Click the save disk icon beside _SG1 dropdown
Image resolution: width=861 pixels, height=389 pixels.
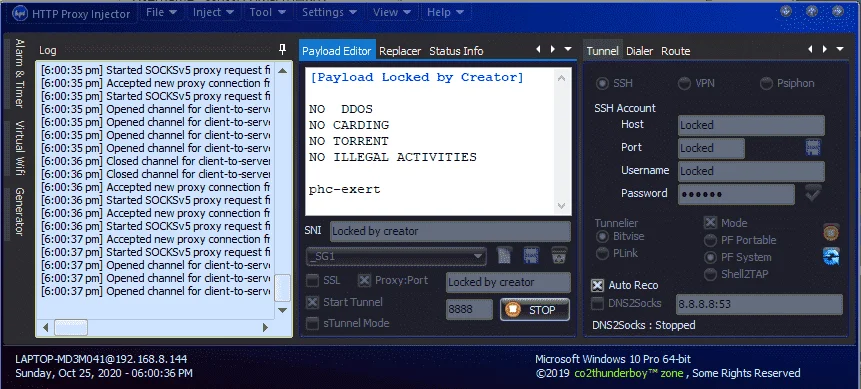531,255
